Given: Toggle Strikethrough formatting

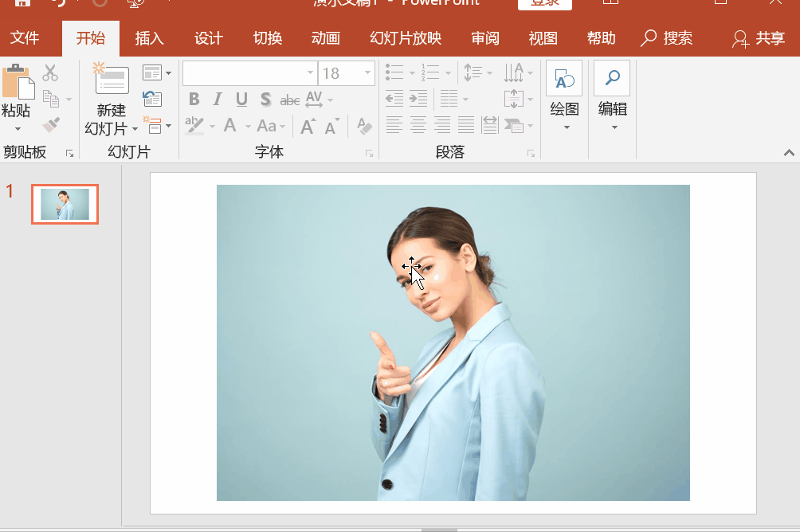Looking at the screenshot, I should [290, 100].
